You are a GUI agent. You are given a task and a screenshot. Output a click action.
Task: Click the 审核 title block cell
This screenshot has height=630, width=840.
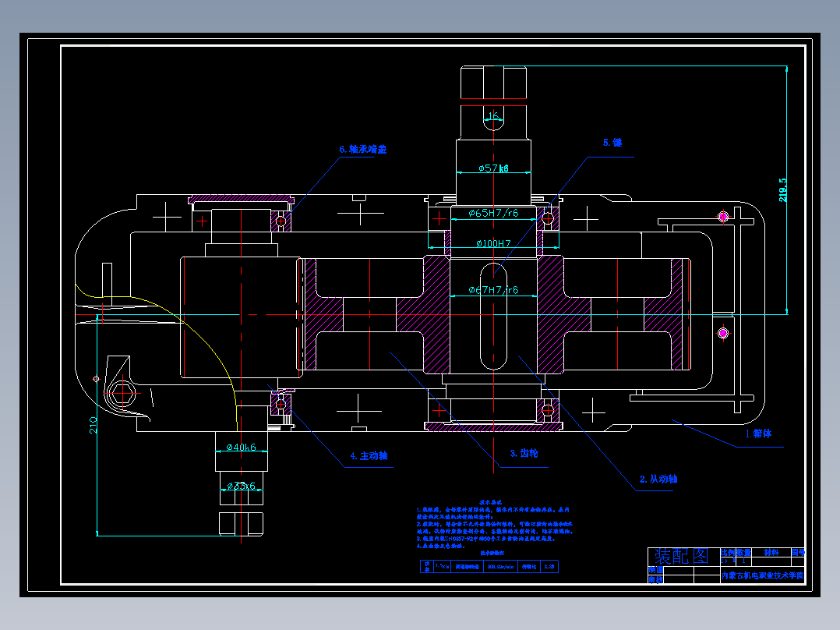click(x=656, y=579)
